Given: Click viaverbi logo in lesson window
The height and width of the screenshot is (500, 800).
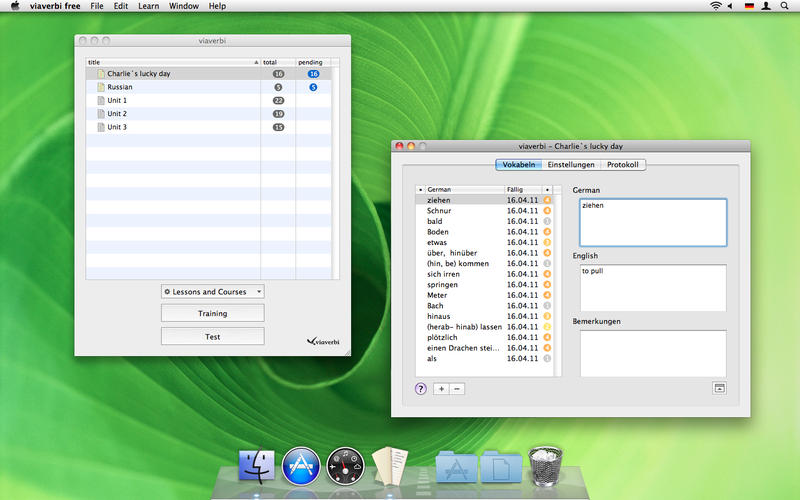Looking at the screenshot, I should (x=323, y=341).
